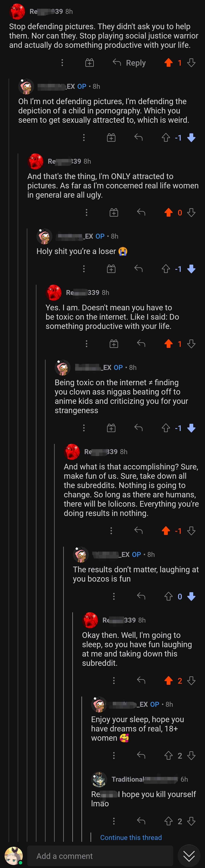Click reply arrow under "Oh I'm not defending pictures"
Viewport: 205px width, 868px height.
[x=139, y=138]
